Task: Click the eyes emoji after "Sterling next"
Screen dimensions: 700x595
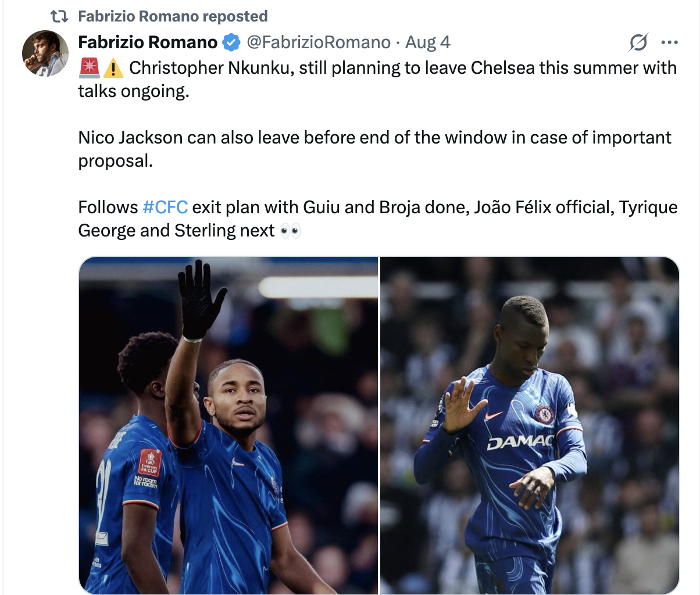Action: [291, 231]
